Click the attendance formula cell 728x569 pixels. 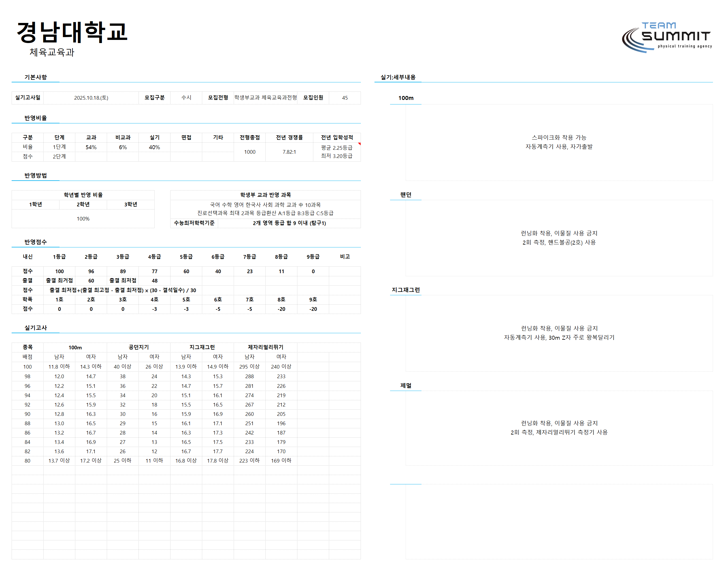(123, 290)
